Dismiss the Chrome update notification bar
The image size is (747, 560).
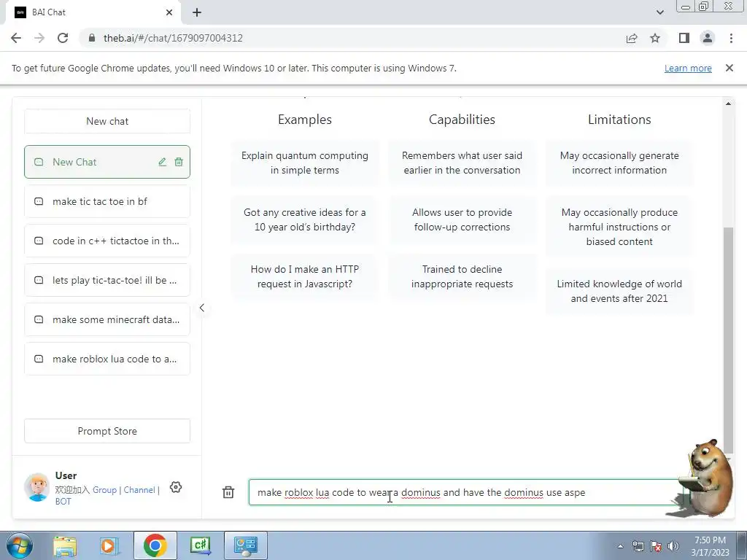click(x=729, y=68)
